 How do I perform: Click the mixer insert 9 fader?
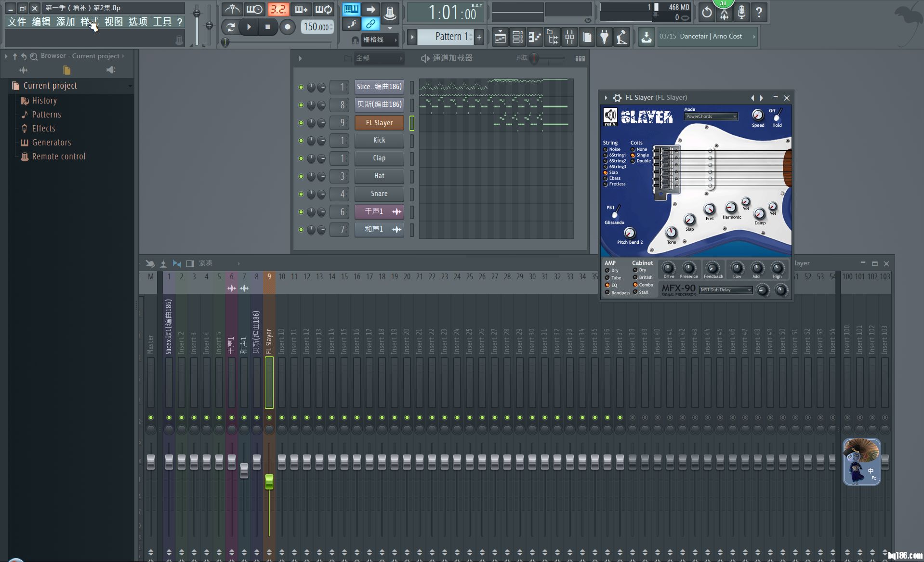pos(269,482)
